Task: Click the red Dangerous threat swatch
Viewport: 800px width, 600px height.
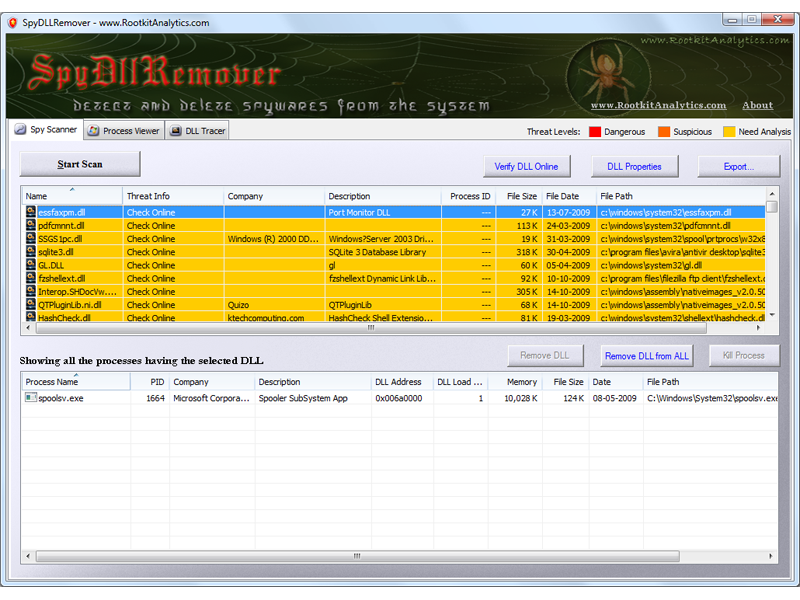Action: tap(594, 132)
